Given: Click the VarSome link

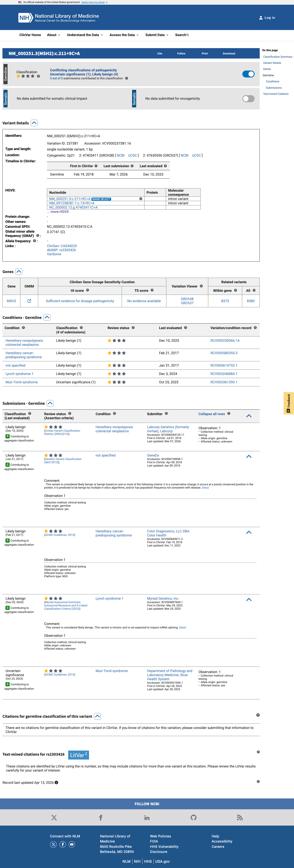Looking at the screenshot, I should (x=54, y=254).
